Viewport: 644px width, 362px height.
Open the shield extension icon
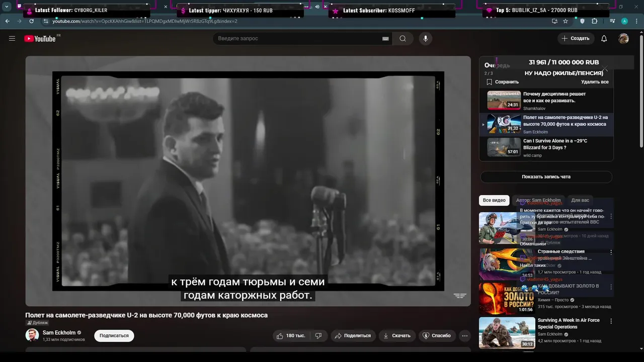click(583, 21)
